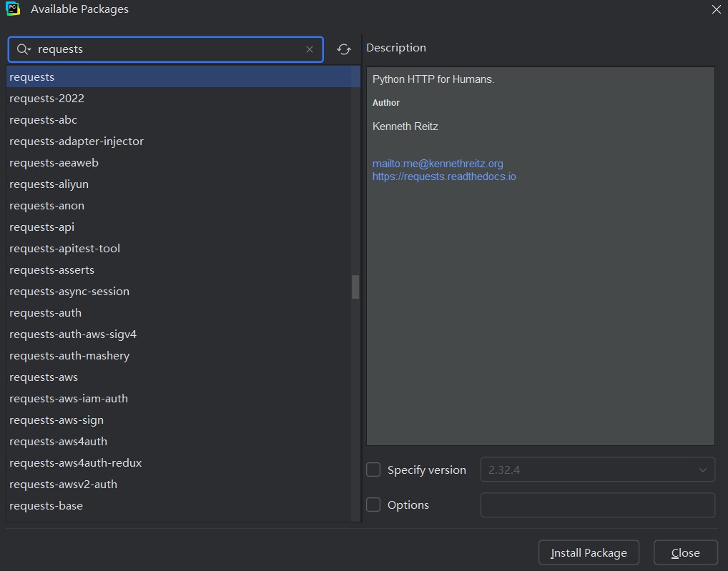Click inside the Options text field

(x=597, y=505)
